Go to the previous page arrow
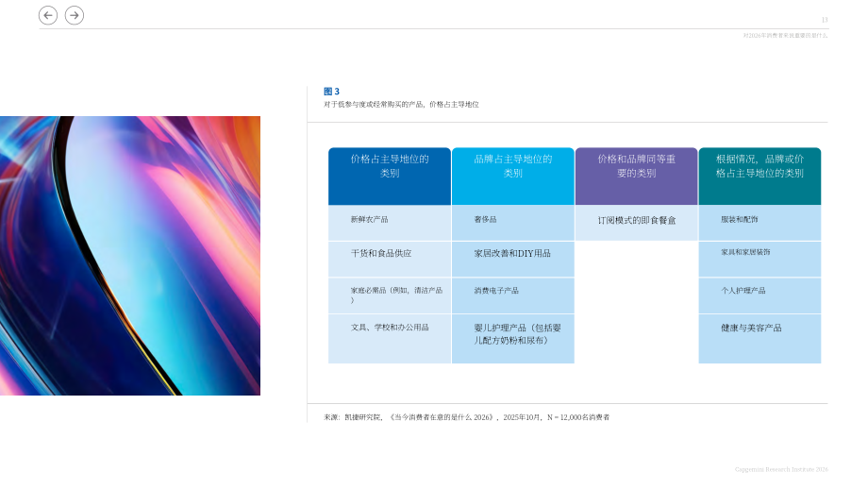The image size is (868, 489). coord(48,15)
